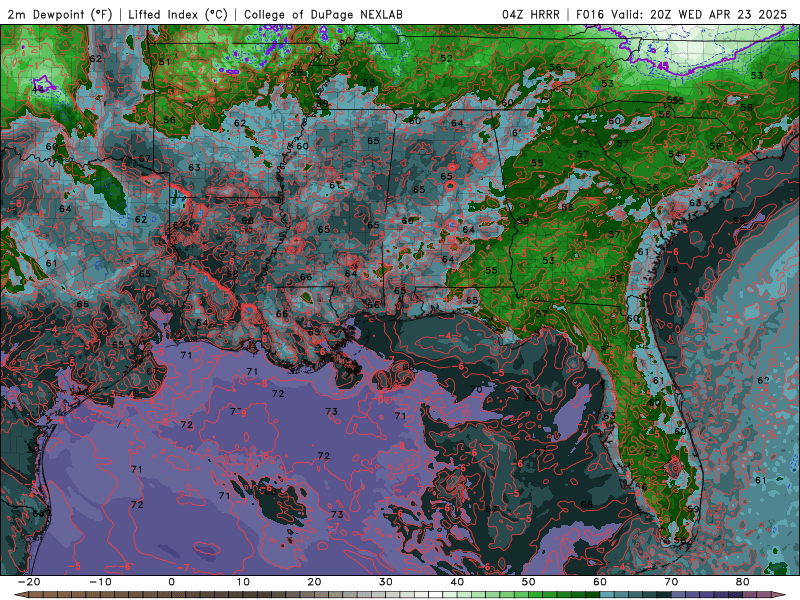Click the right arrow end of the color bar
The image size is (800, 600).
pyautogui.click(x=779, y=595)
